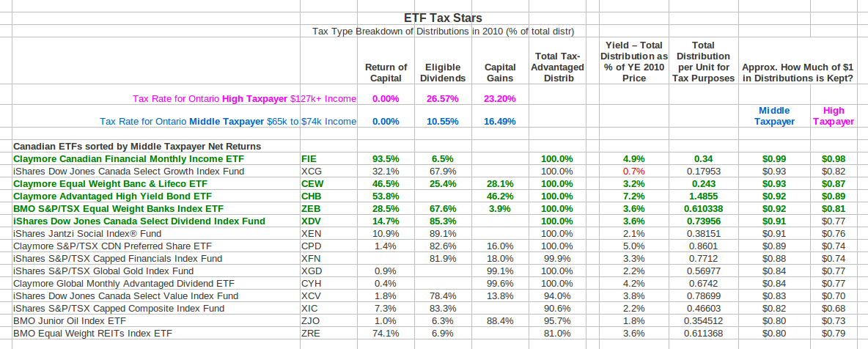The image size is (868, 349).
Task: Click the magenta 23.20% capital gains cell
Action: coord(500,99)
